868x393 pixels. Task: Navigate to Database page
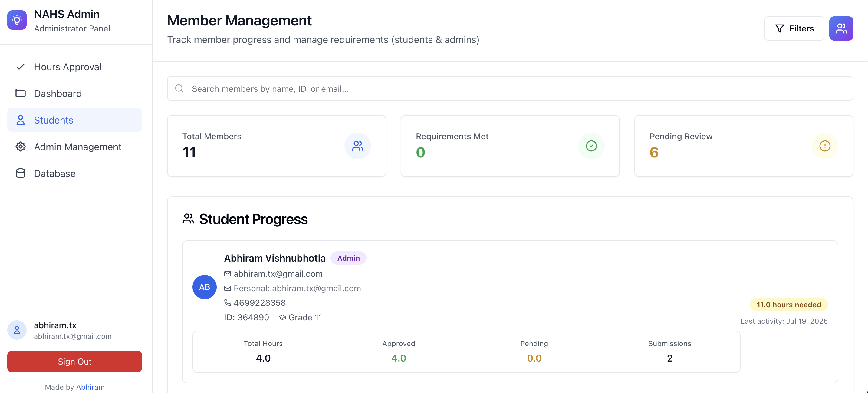(x=54, y=173)
